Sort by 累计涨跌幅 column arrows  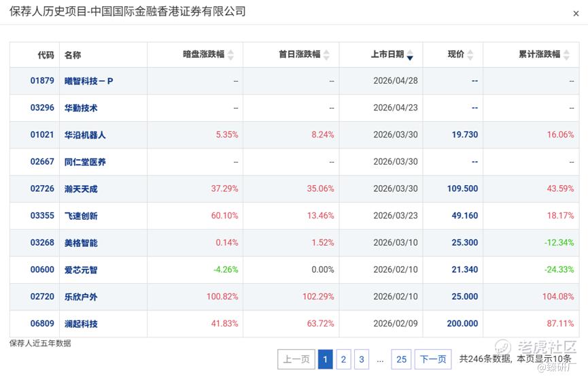click(x=566, y=55)
